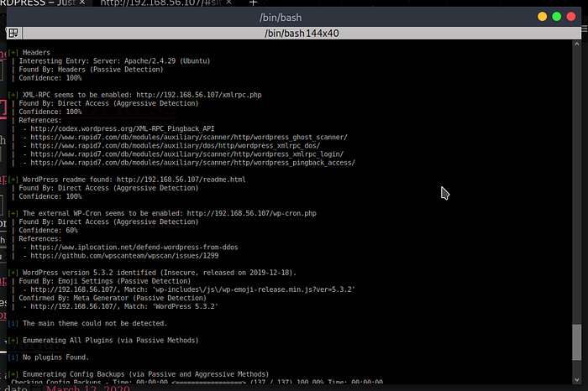This screenshot has width=588, height=391.
Task: Switch to the WORDPRESS browser tab
Action: tap(42, 3)
